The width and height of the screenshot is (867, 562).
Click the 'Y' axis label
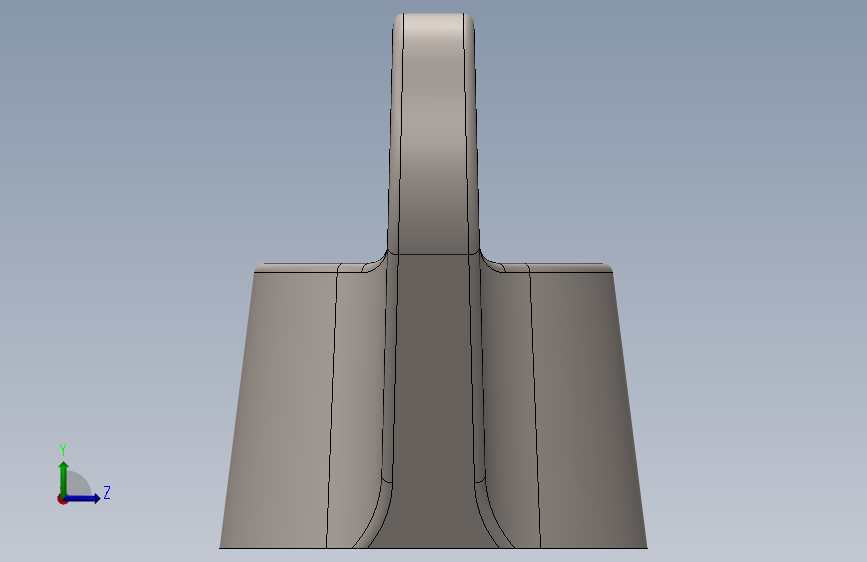[63, 450]
